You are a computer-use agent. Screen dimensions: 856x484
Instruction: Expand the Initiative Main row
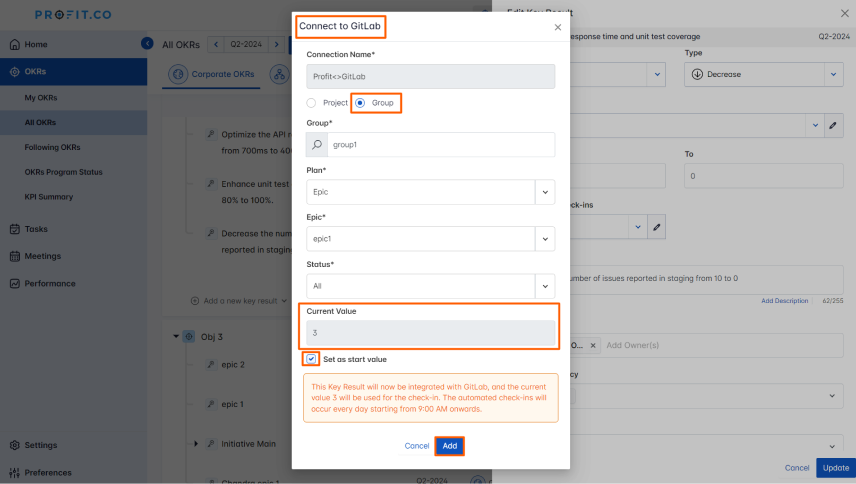195,444
